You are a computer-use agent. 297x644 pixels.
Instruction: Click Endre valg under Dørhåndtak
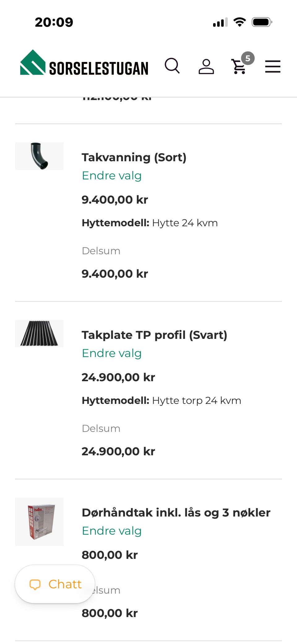(112, 531)
